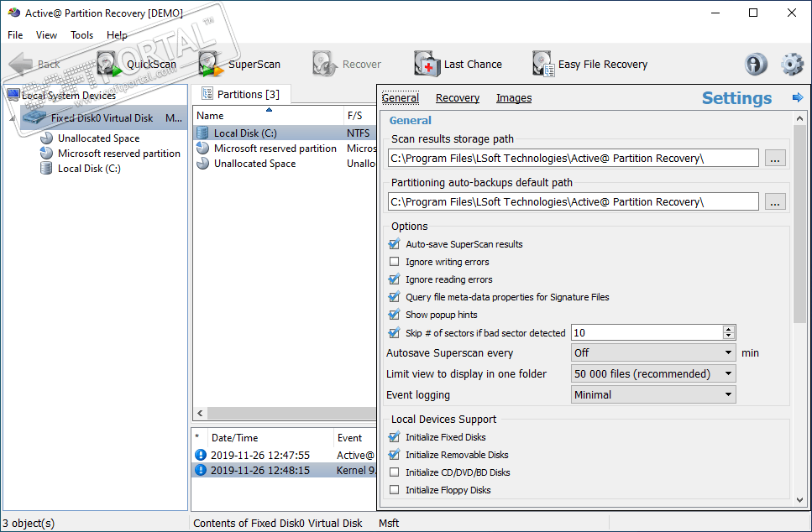This screenshot has height=532, width=812.
Task: Click log entry dated 2019-11-26 12:48:15
Action: tap(284, 470)
